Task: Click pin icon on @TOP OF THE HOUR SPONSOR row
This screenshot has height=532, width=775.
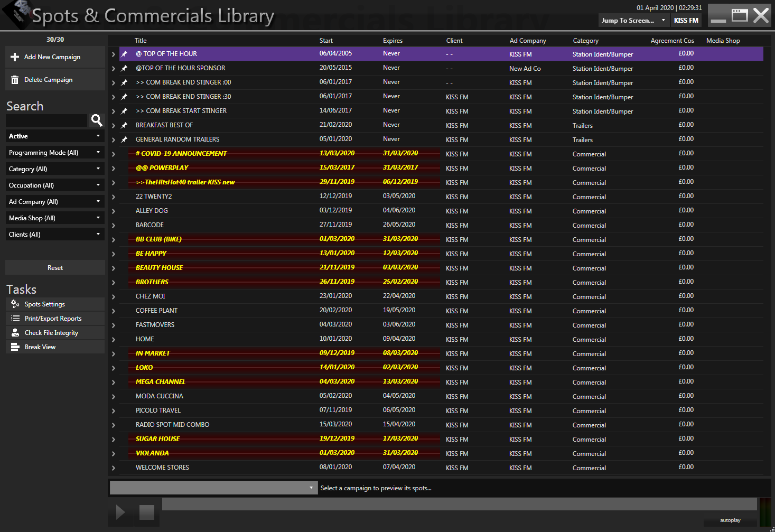Action: click(124, 68)
